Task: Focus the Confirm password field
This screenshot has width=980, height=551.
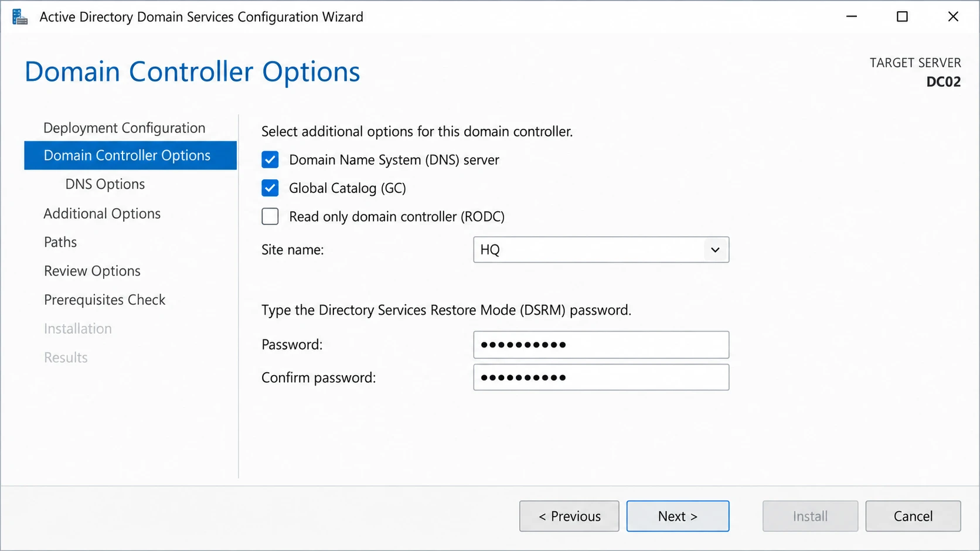Action: [601, 377]
